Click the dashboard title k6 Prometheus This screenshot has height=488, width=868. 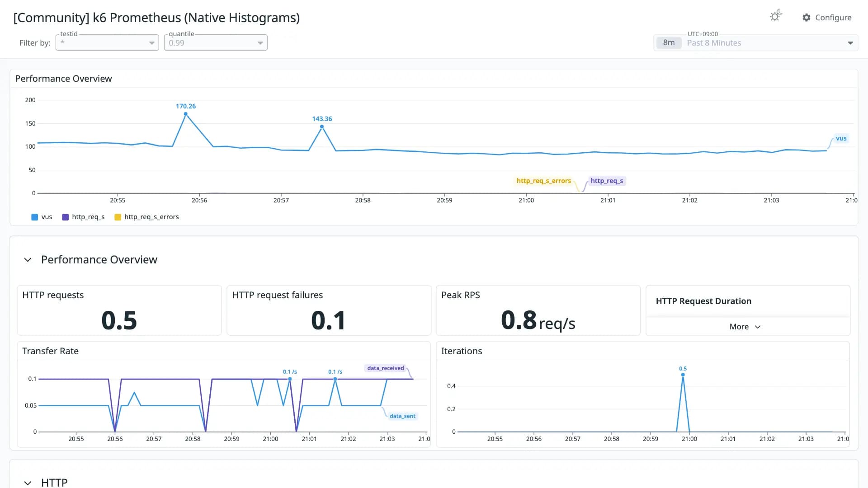pyautogui.click(x=156, y=18)
